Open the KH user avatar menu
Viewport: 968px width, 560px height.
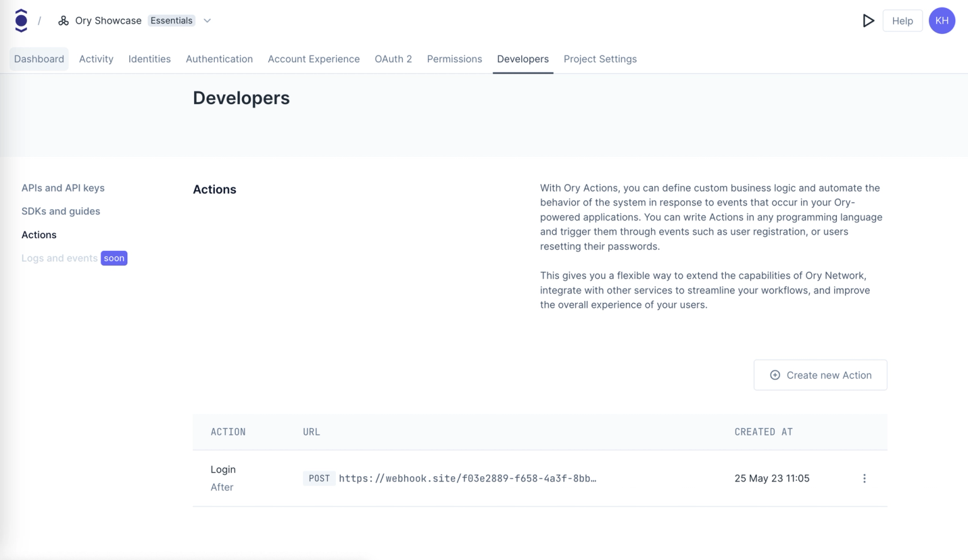tap(942, 21)
